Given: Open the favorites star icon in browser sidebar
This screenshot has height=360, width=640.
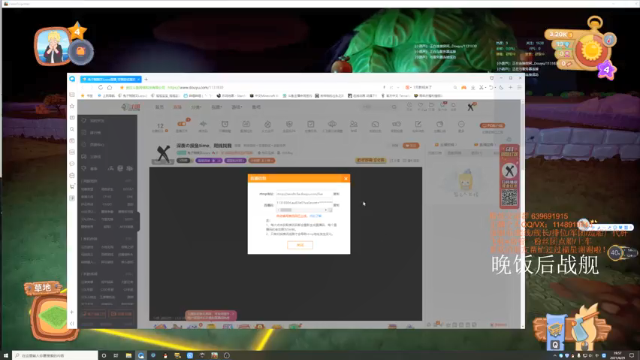Looking at the screenshot, I should (72, 106).
